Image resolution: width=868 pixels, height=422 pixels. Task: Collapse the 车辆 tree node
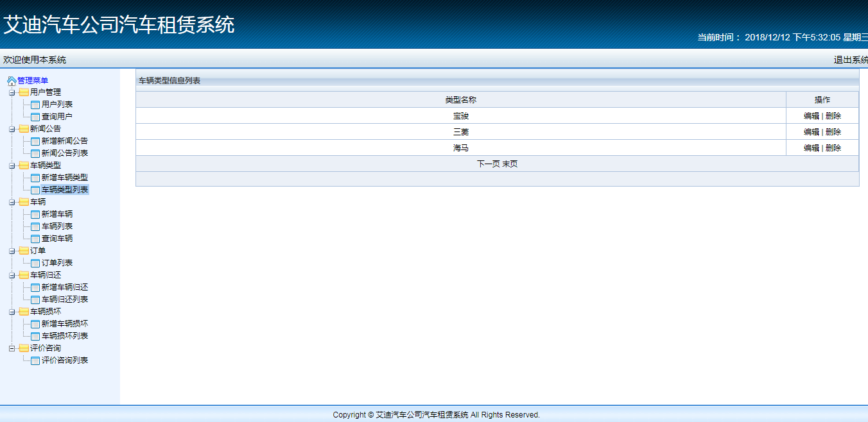[x=12, y=203]
